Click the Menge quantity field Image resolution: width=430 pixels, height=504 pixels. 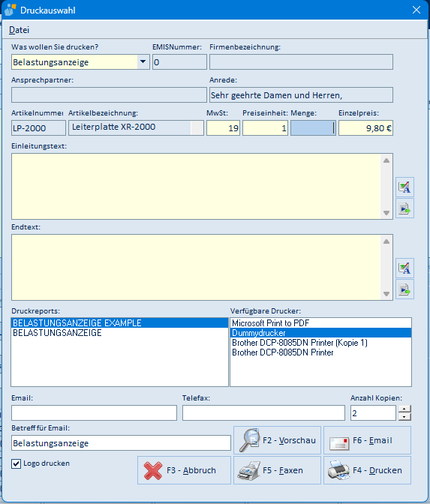coord(313,128)
